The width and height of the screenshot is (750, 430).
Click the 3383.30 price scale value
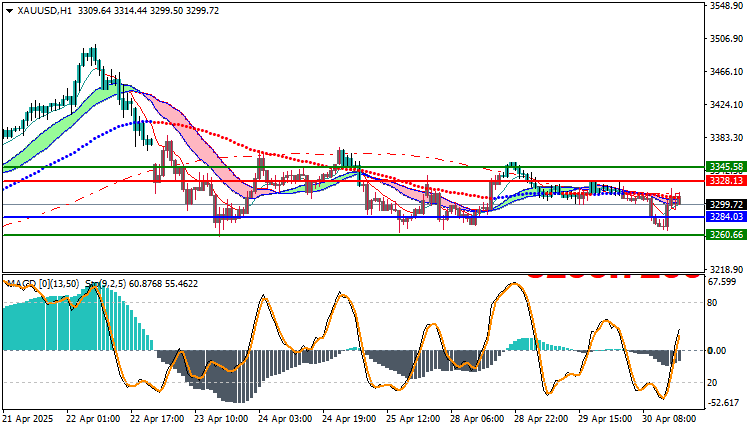click(x=727, y=138)
